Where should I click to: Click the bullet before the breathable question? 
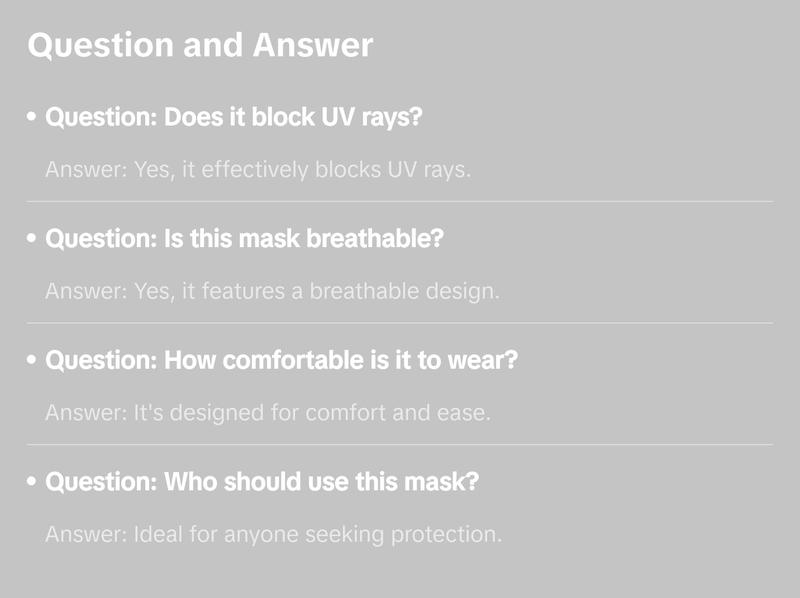[x=32, y=240]
